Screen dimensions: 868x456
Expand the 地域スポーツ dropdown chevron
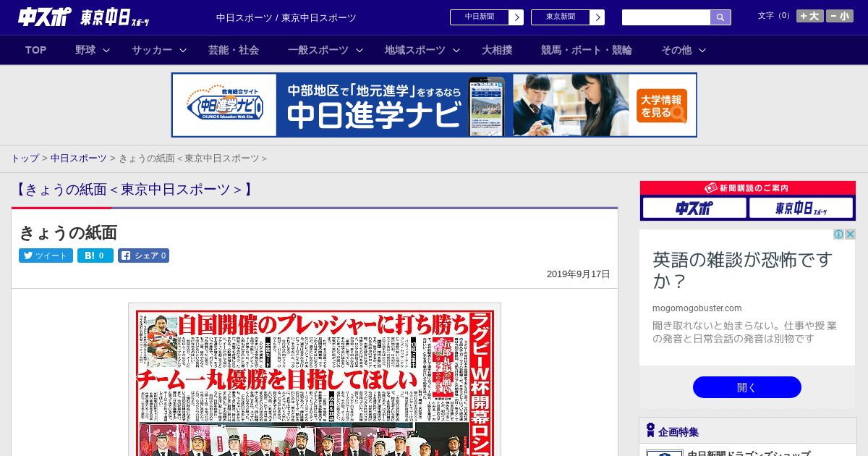(456, 50)
